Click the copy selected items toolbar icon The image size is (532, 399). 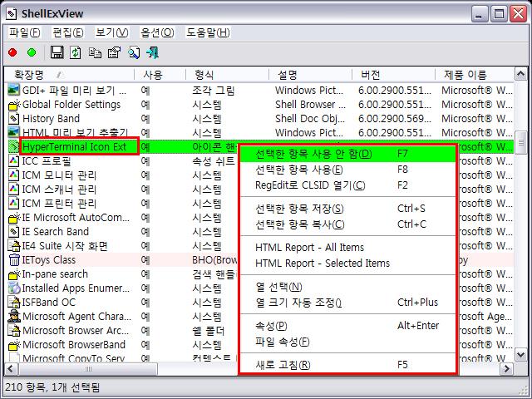click(95, 52)
